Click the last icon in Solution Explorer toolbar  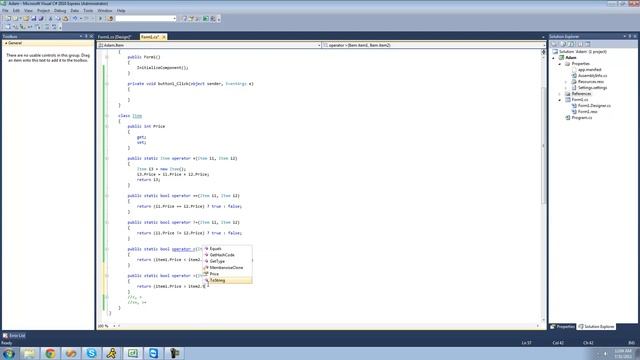588,44
